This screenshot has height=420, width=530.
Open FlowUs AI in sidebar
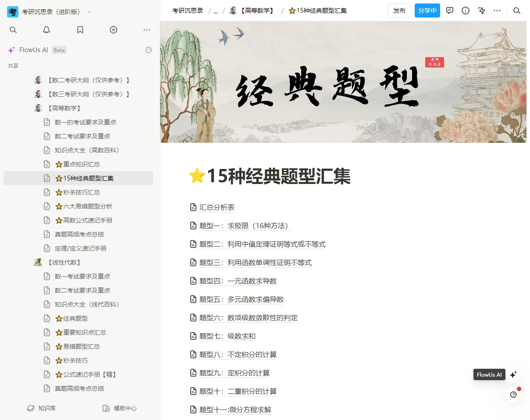pos(33,50)
